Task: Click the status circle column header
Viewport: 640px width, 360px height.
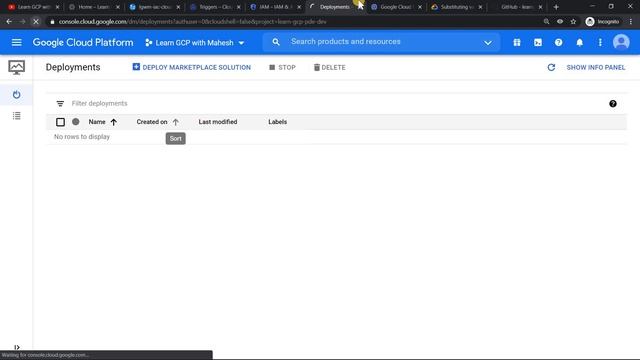Action: 76,122
